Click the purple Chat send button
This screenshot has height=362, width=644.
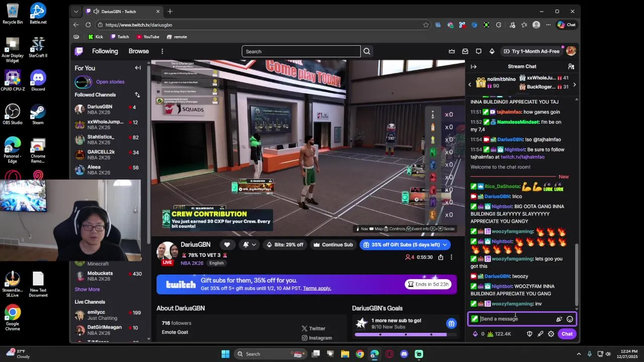pos(567,334)
